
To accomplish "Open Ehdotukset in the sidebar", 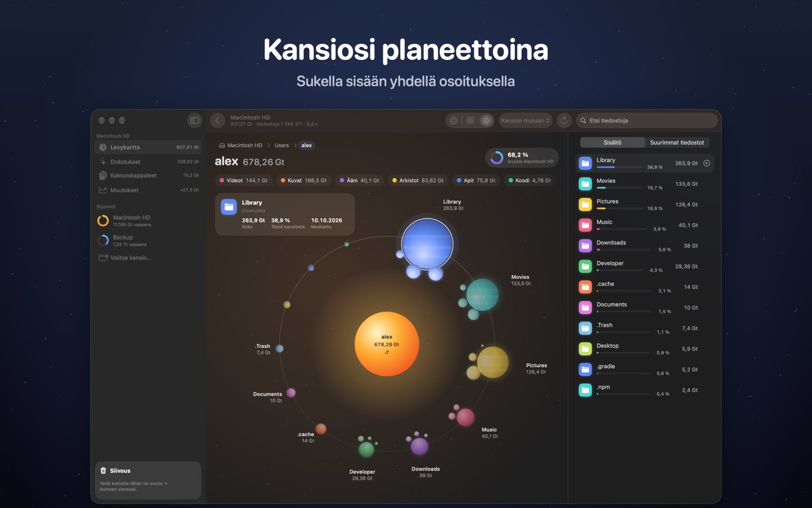I will point(148,161).
